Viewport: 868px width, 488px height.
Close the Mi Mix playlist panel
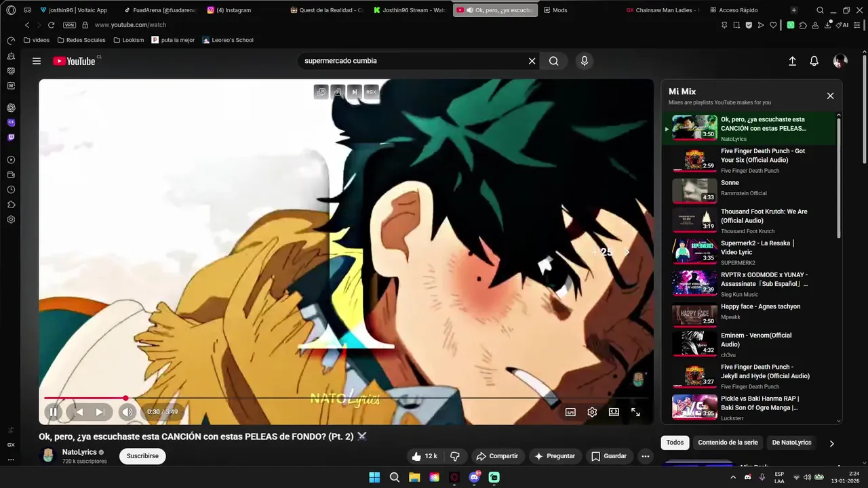pyautogui.click(x=830, y=96)
